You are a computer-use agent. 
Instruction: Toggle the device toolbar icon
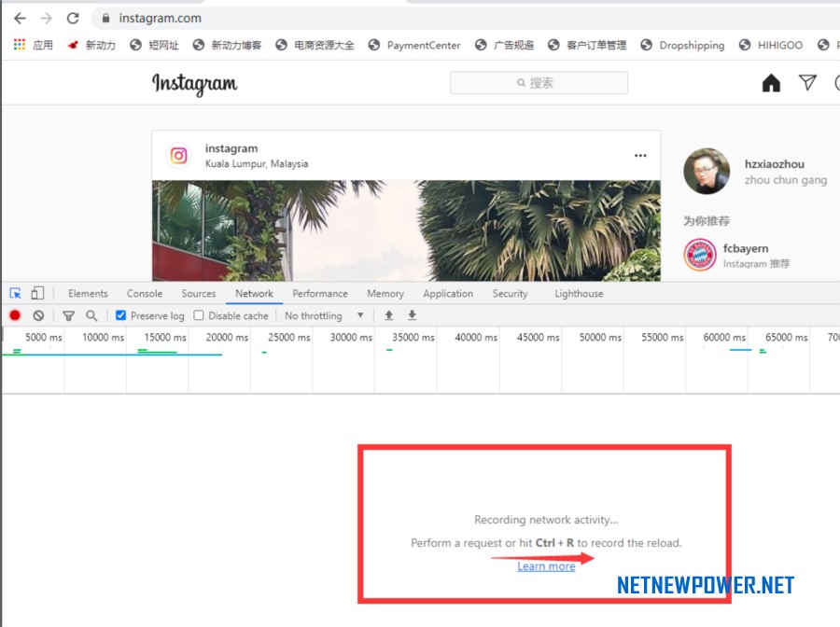37,293
